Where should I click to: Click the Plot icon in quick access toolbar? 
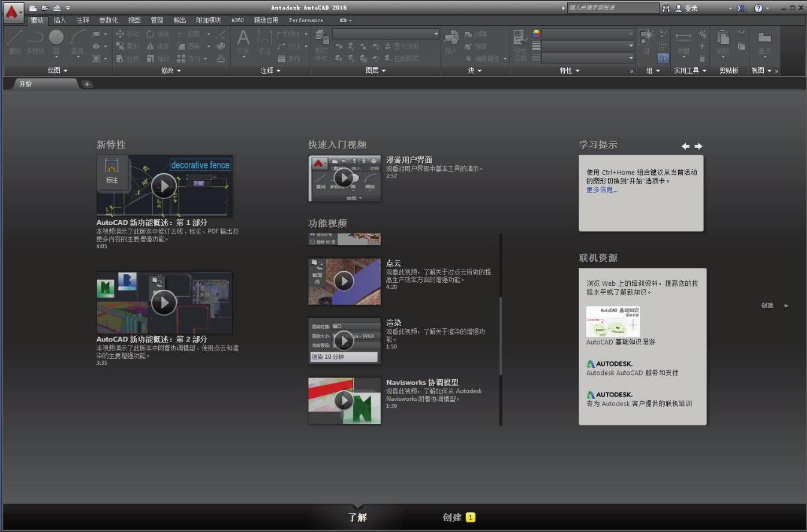coord(57,8)
